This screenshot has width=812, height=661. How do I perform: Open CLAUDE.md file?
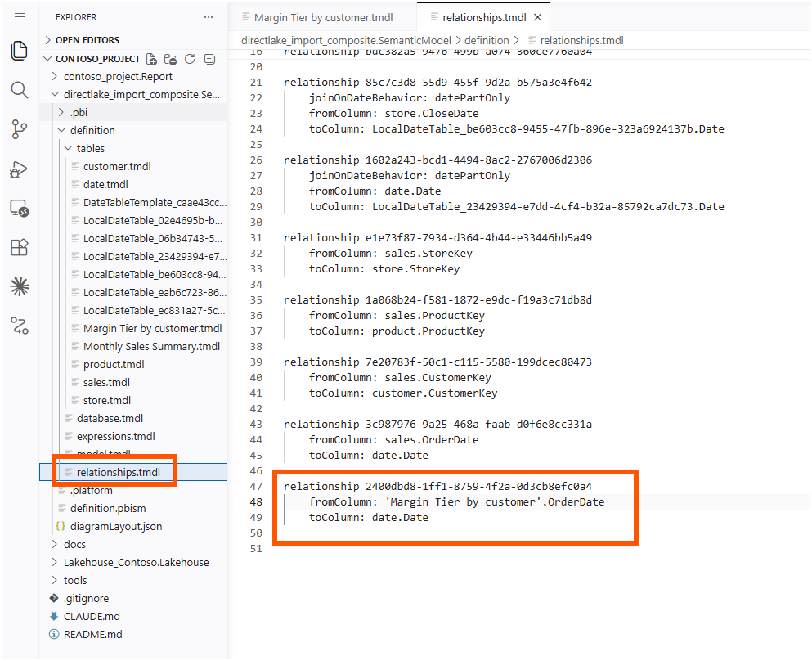[92, 617]
